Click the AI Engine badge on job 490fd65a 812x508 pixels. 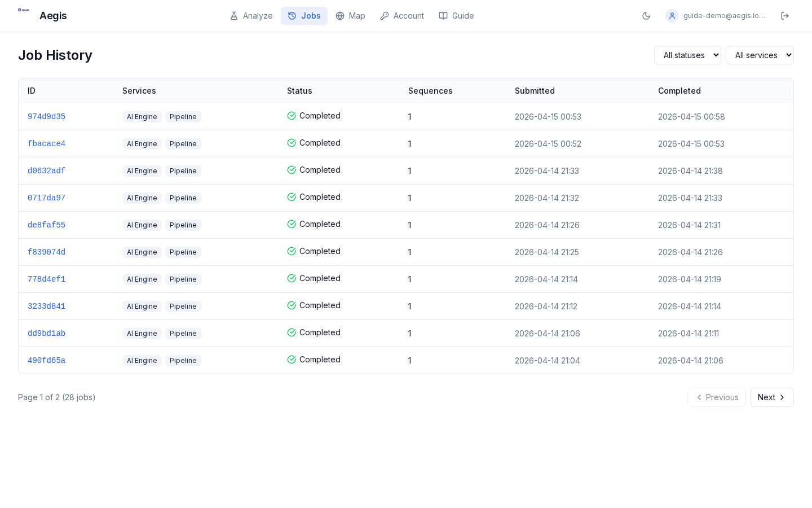tap(142, 360)
